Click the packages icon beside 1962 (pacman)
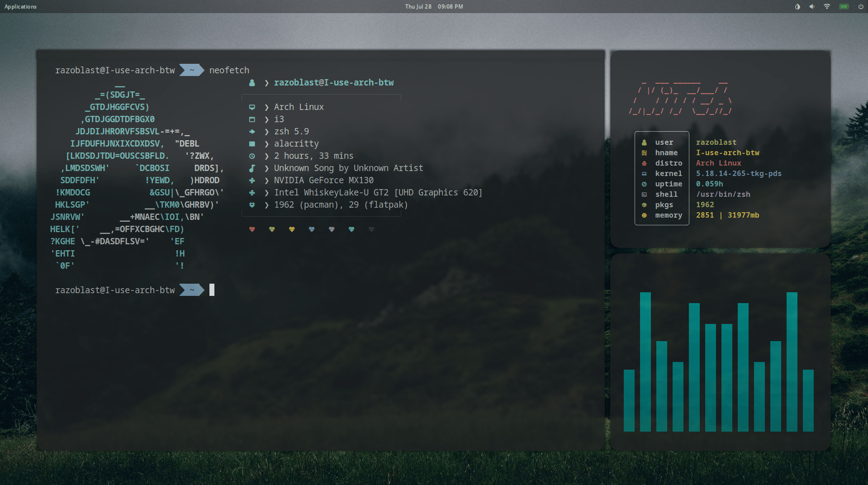 pos(252,205)
